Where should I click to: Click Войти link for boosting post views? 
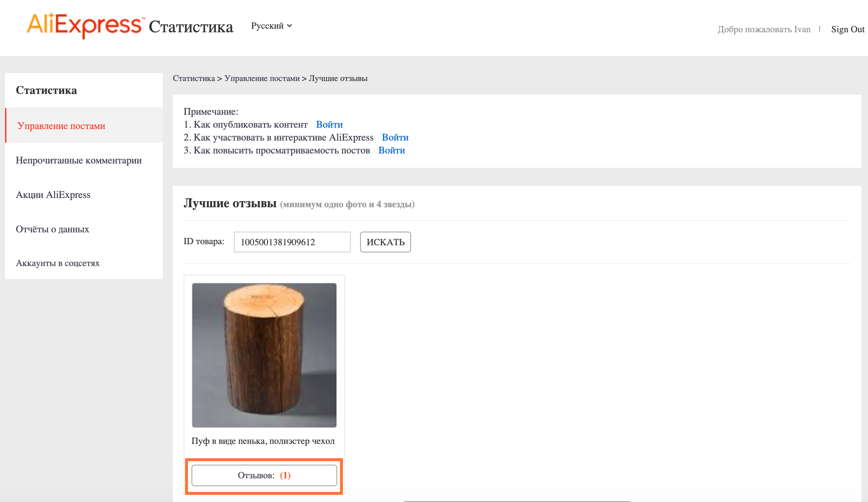(x=392, y=150)
